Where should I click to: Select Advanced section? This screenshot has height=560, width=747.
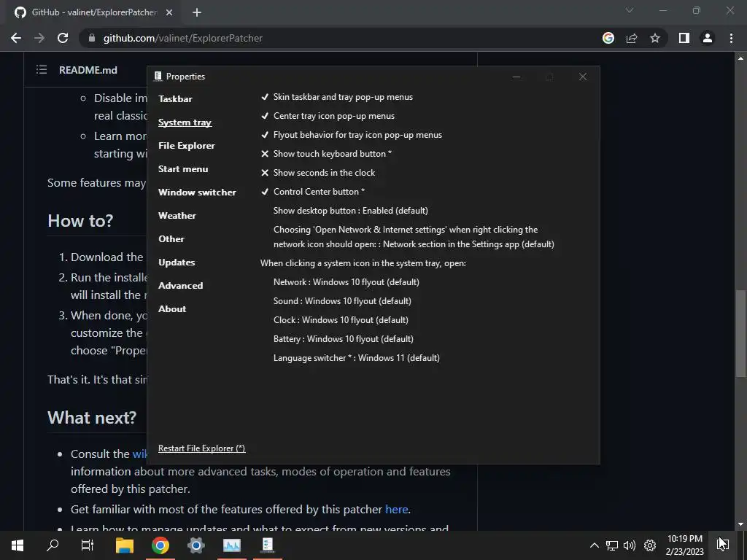click(181, 286)
